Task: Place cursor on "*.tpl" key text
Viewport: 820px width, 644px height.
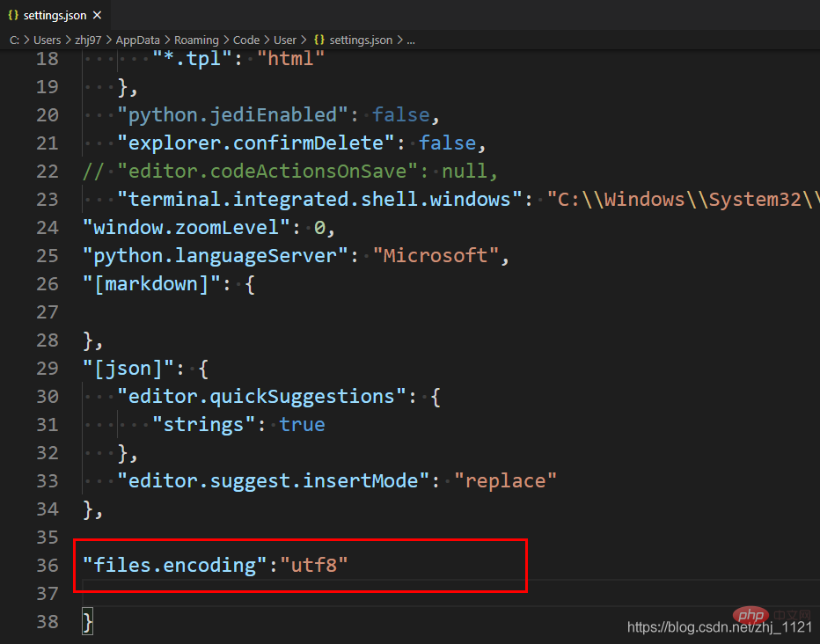Action: tap(193, 59)
